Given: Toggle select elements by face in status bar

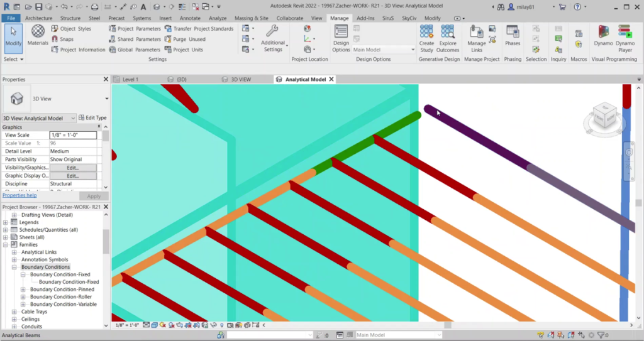Looking at the screenshot, I should coord(571,335).
